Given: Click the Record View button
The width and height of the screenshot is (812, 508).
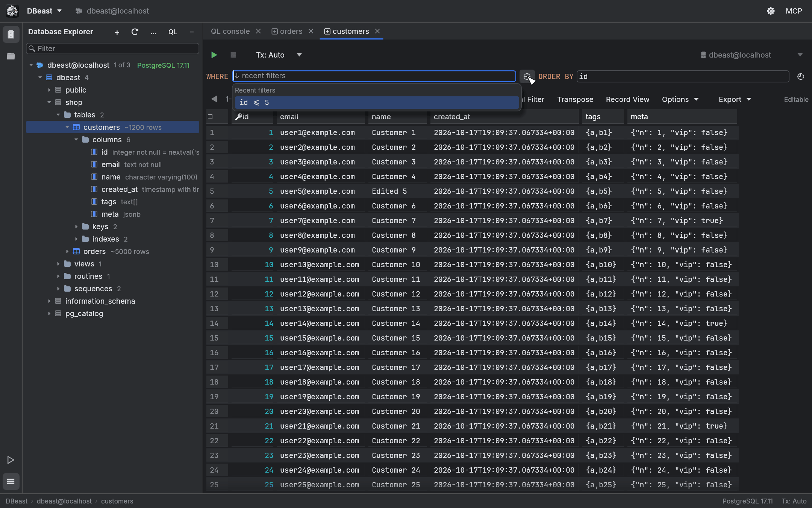Looking at the screenshot, I should 627,99.
